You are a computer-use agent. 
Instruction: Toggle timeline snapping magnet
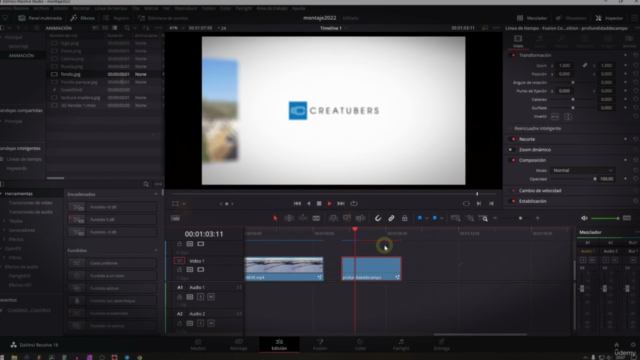pyautogui.click(x=378, y=218)
